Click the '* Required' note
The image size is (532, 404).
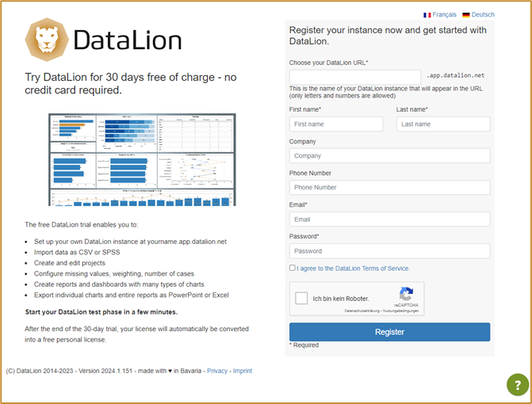click(x=304, y=345)
